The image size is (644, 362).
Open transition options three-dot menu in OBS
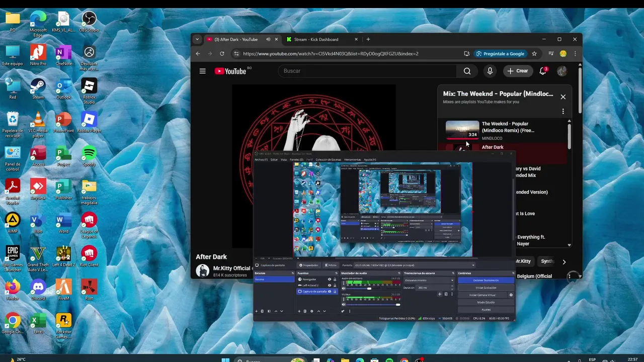point(452,294)
